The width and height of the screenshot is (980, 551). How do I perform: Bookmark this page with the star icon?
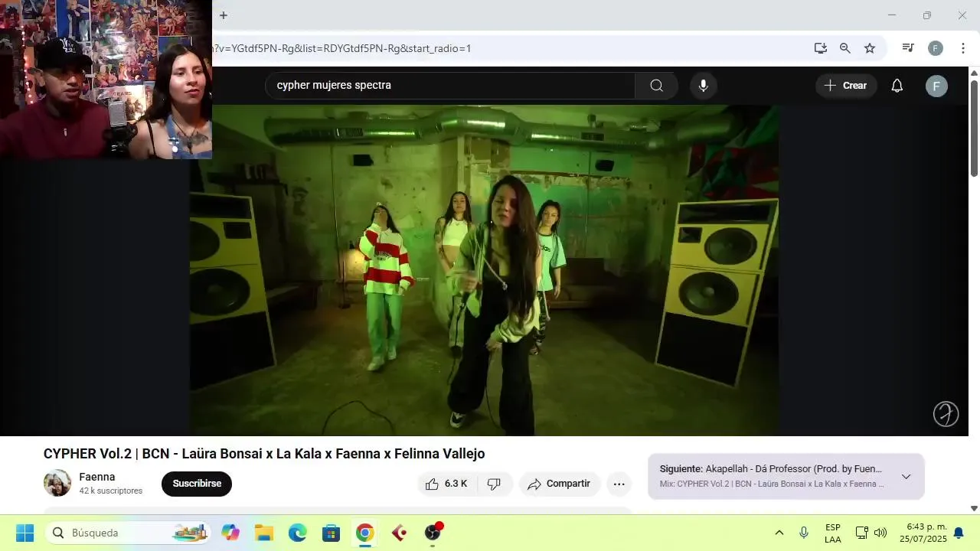tap(870, 48)
